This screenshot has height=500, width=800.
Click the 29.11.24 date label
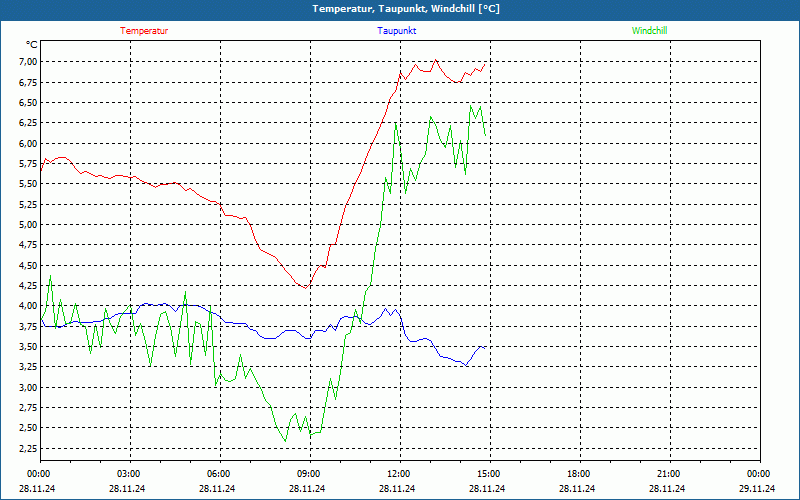pyautogui.click(x=757, y=488)
